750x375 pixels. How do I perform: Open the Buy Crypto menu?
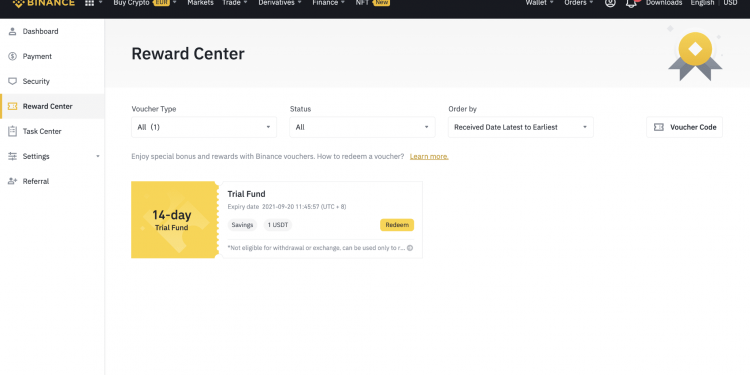145,3
